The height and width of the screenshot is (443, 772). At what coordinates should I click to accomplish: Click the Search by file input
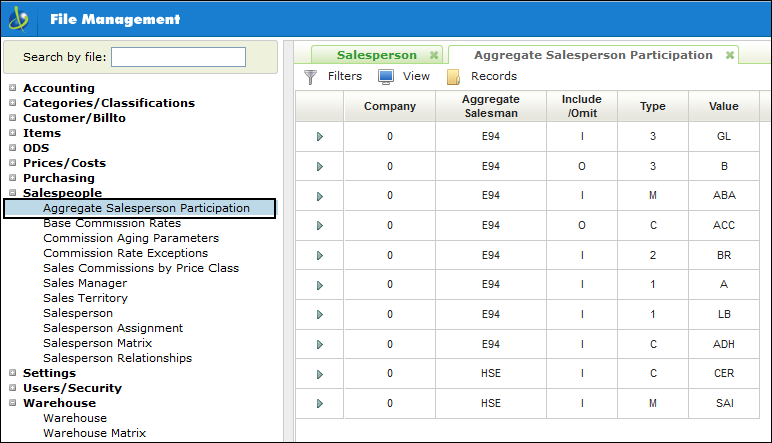coord(178,57)
